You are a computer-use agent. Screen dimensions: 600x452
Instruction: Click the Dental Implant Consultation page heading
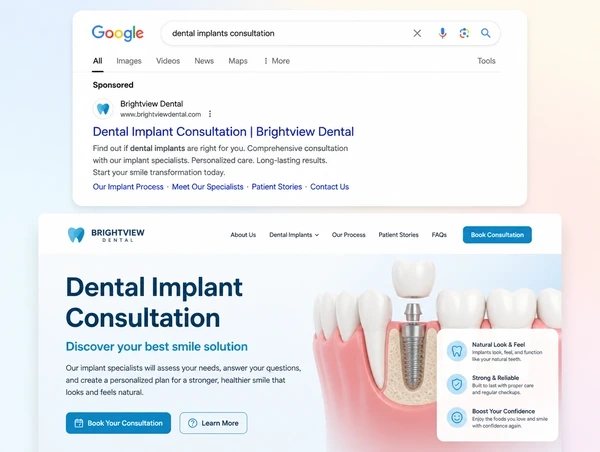[x=154, y=302]
